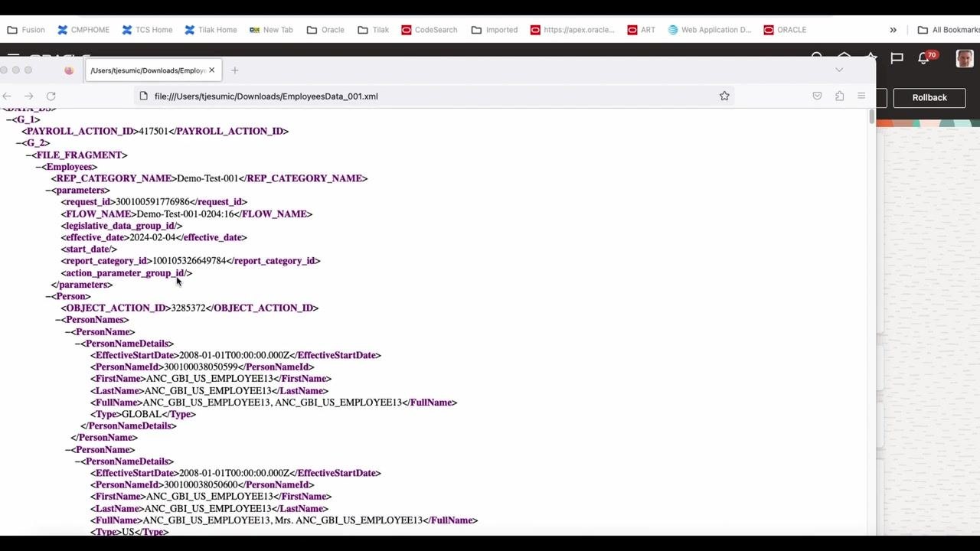The height and width of the screenshot is (551, 980).
Task: Click the Pocket save icon
Action: 818,96
